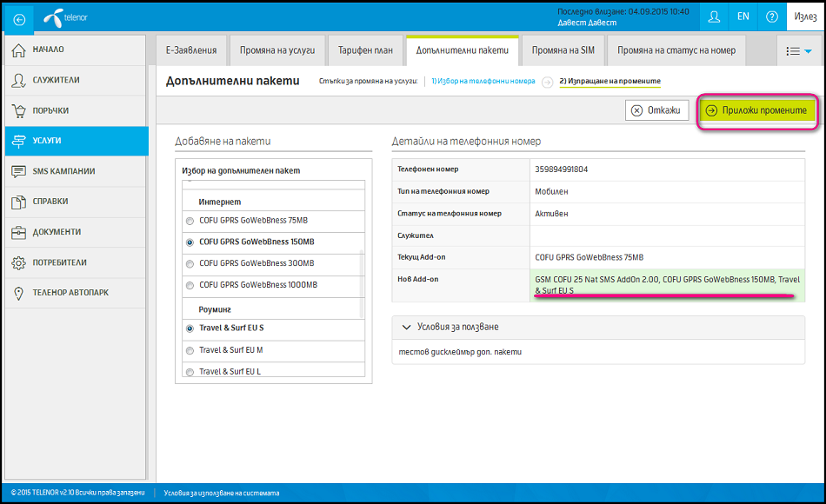This screenshot has width=826, height=504.
Task: Select Travel & Surf EU M radio
Action: 190,351
